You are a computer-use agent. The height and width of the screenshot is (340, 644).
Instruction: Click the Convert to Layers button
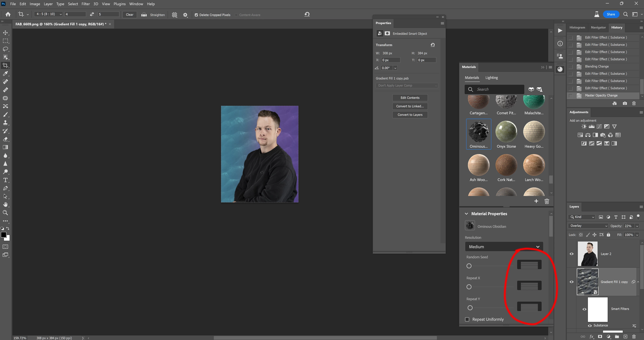click(410, 115)
